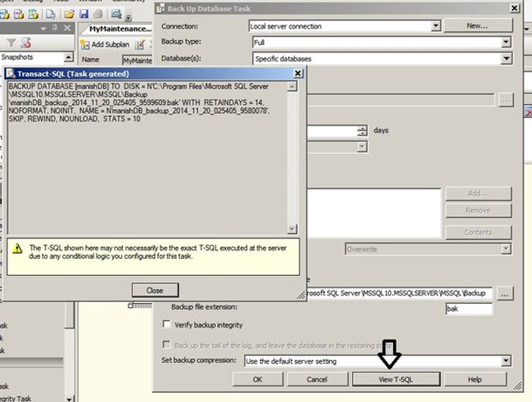Click the subplan properties edit icon
The image size is (532, 402).
(x=139, y=44)
